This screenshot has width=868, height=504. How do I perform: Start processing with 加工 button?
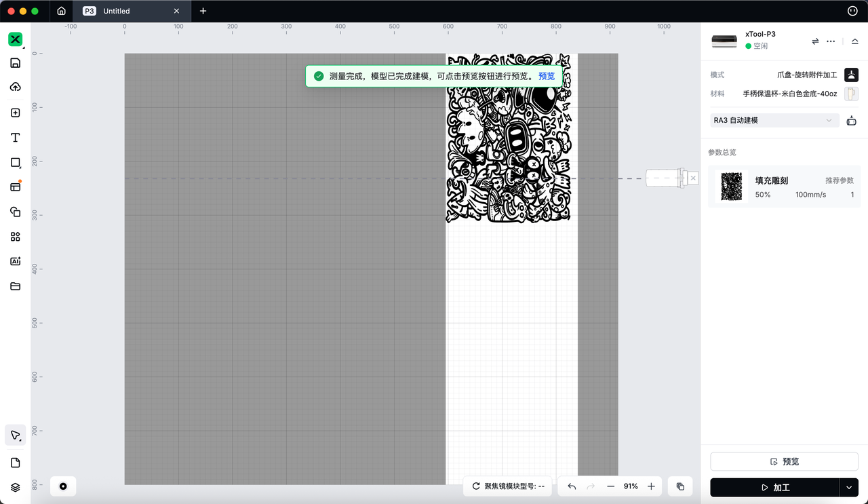[774, 487]
